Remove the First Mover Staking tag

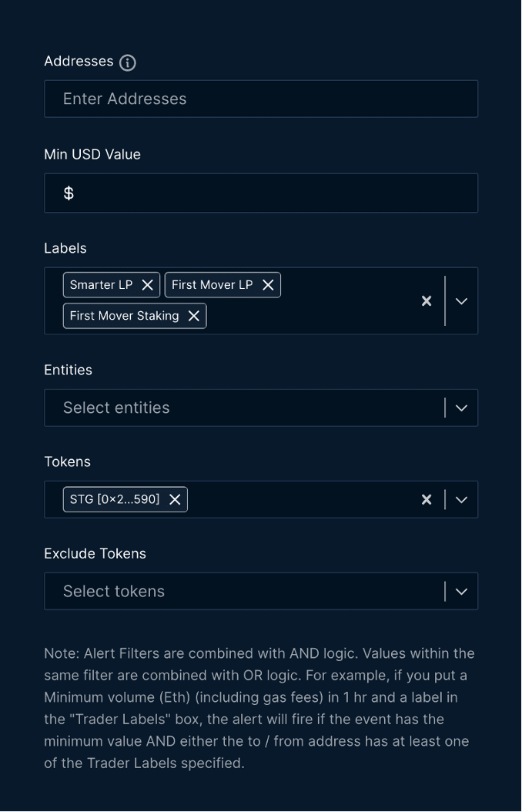[194, 316]
